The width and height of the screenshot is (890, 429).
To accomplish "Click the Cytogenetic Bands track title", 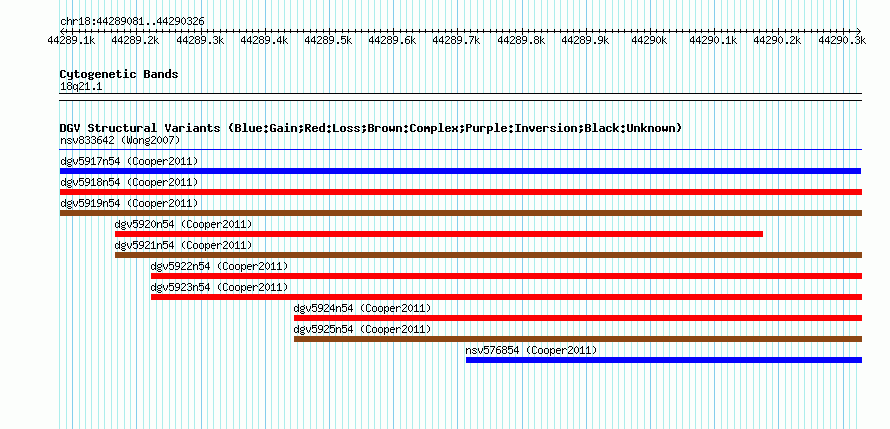I will click(119, 74).
